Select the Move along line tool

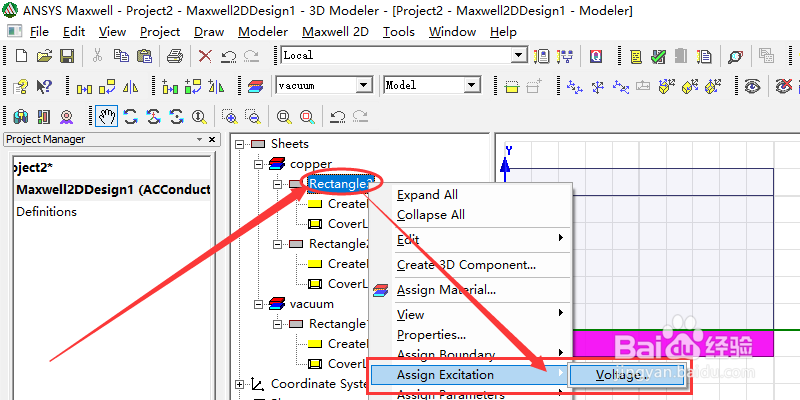tap(84, 87)
